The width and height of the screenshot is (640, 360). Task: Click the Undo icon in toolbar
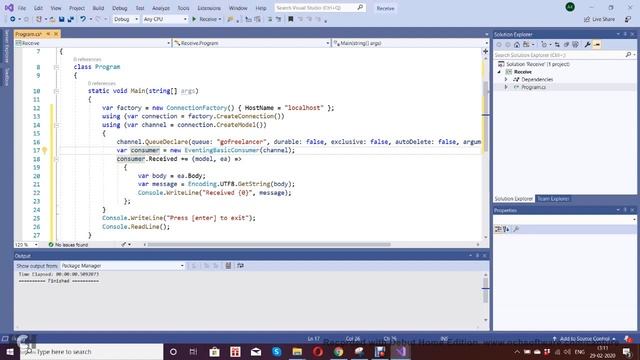(83, 19)
